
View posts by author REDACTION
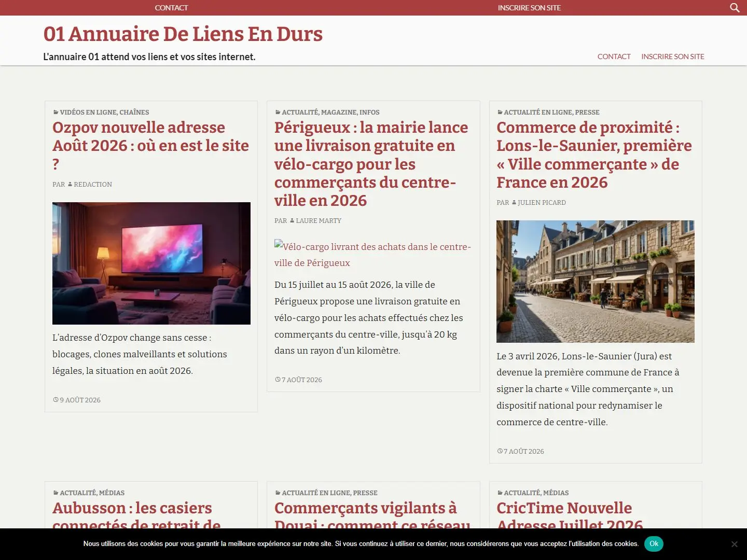coord(93,184)
